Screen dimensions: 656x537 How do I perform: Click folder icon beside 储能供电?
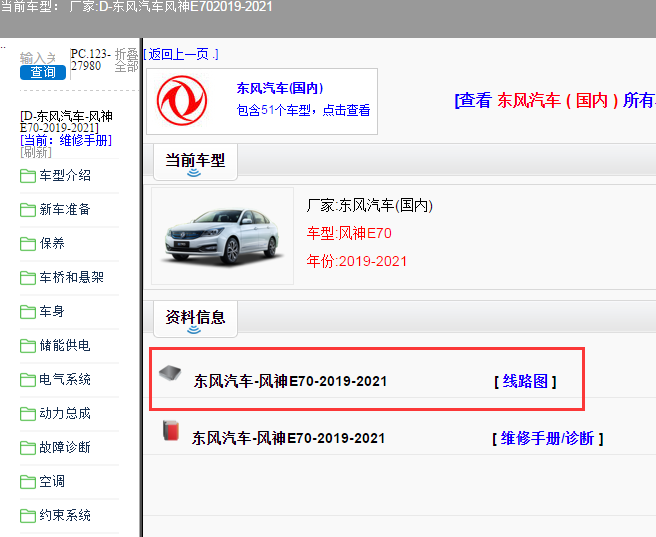28,345
